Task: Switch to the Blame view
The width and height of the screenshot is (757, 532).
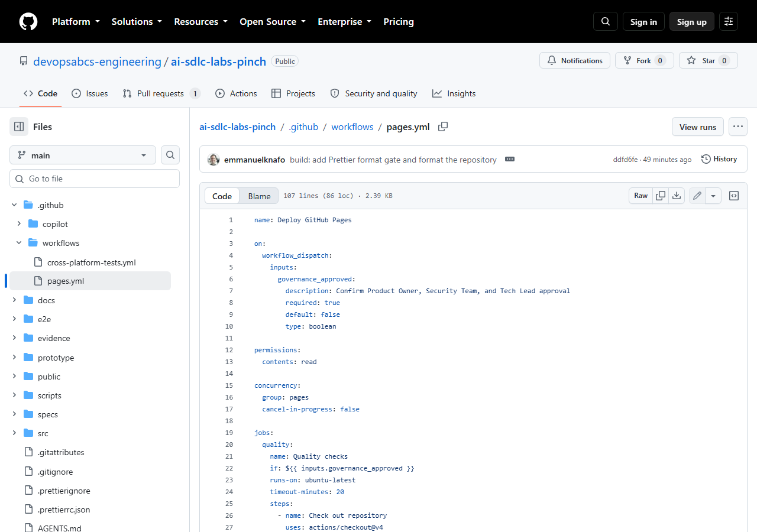Action: point(259,196)
